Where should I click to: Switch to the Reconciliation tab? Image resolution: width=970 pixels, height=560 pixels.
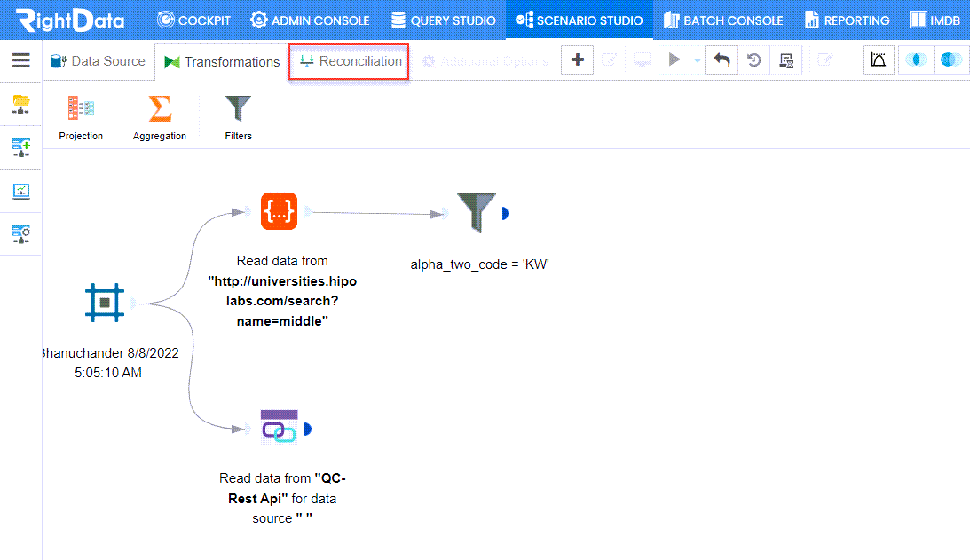[x=349, y=61]
